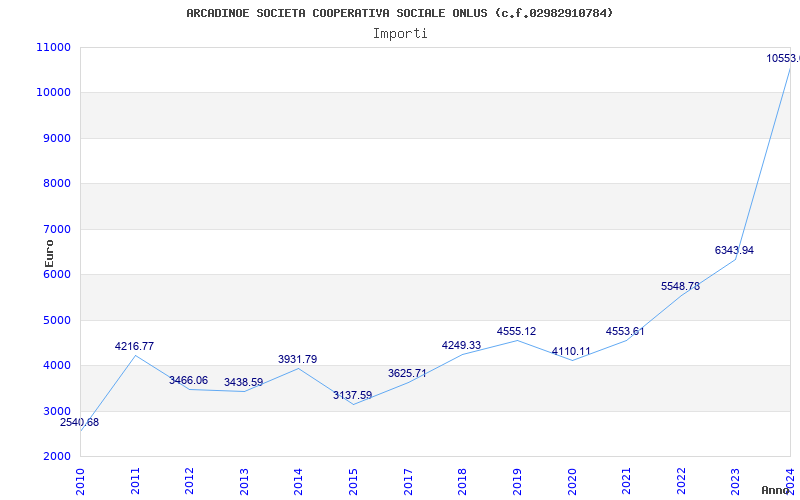The width and height of the screenshot is (800, 500).
Task: Select the 4110.11 data label for 2020
Action: click(571, 351)
